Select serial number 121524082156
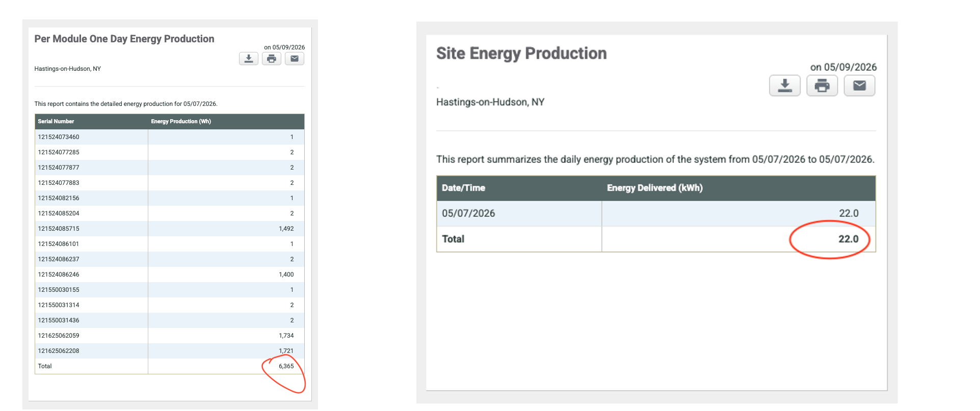The width and height of the screenshot is (980, 411). click(59, 198)
